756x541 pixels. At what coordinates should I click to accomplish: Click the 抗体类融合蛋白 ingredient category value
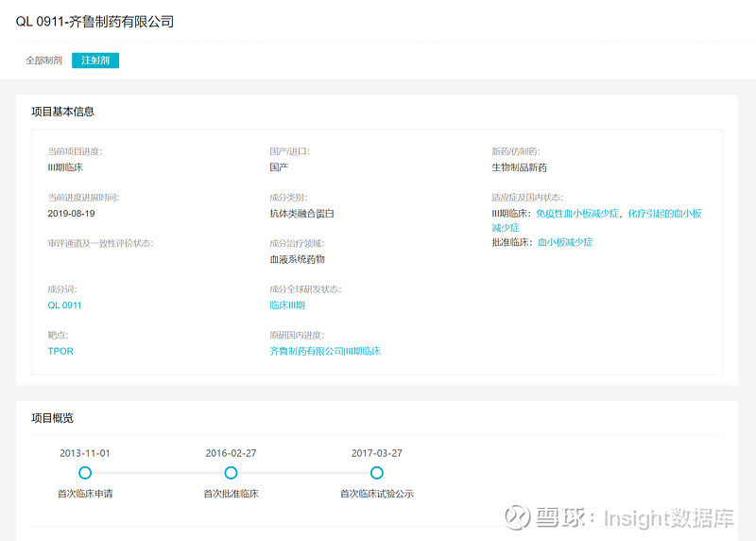click(x=301, y=214)
